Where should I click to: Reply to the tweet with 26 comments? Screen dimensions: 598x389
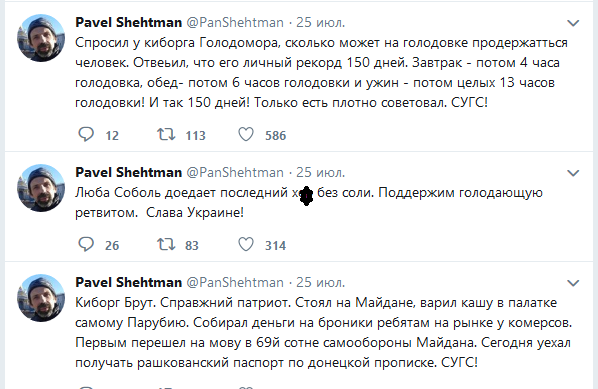[86, 244]
